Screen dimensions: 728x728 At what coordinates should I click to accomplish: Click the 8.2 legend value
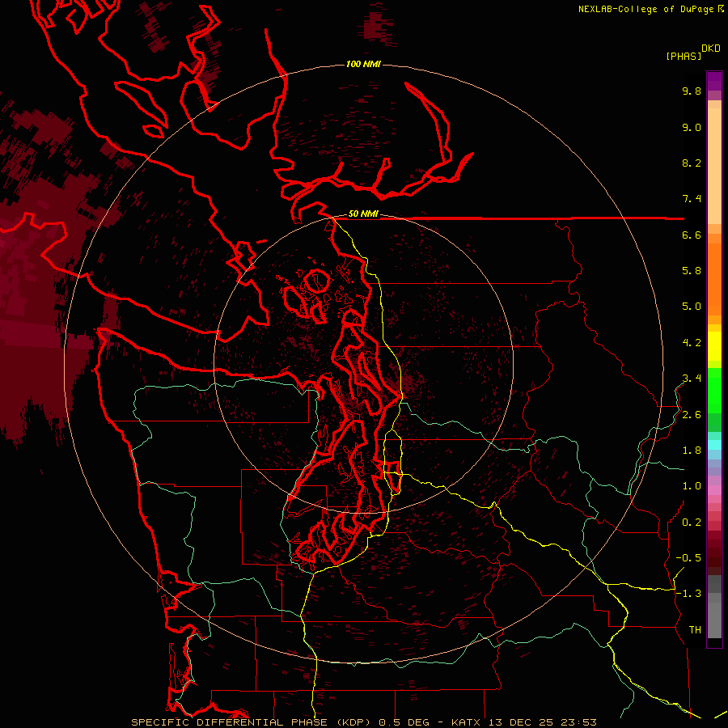coord(692,163)
